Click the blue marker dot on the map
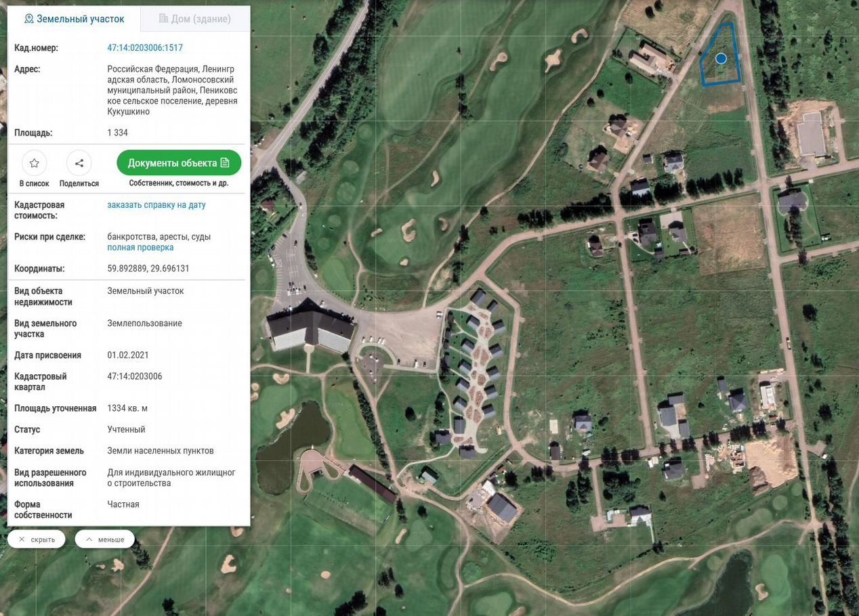 pyautogui.click(x=721, y=59)
